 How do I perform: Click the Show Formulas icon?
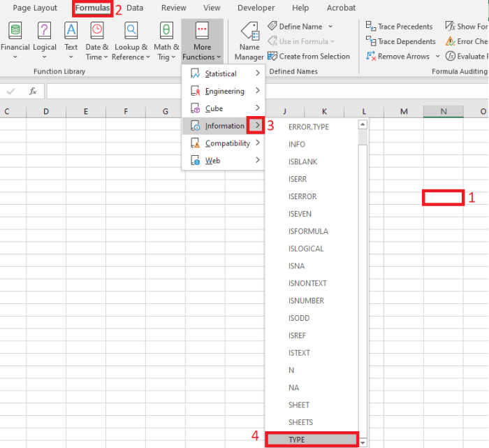pyautogui.click(x=450, y=26)
